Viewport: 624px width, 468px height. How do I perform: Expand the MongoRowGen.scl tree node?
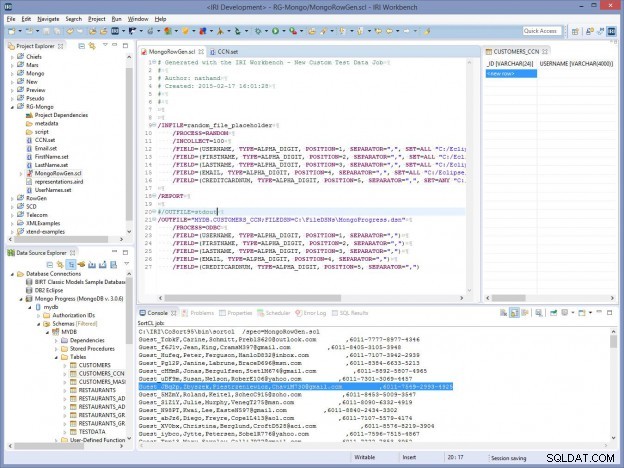(x=21, y=174)
